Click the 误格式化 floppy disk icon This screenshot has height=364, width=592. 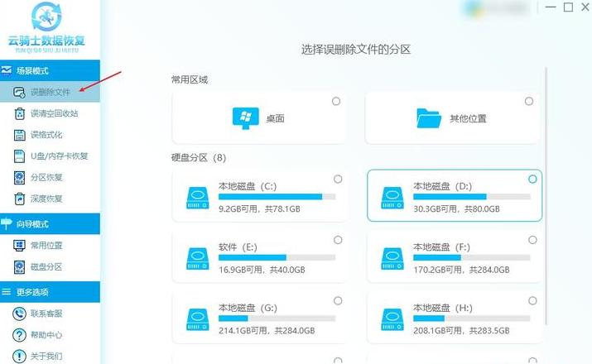click(19, 135)
